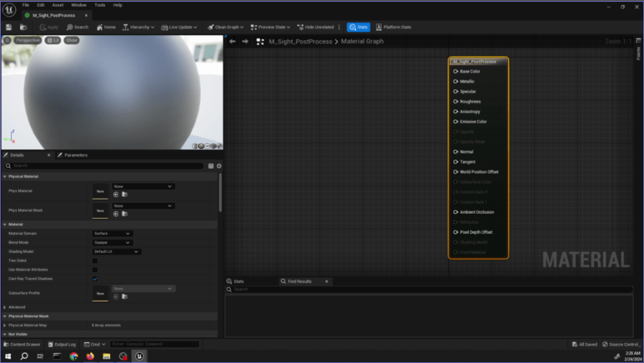The image size is (644, 363).
Task: Open the Content Drawer
Action: coord(22,344)
